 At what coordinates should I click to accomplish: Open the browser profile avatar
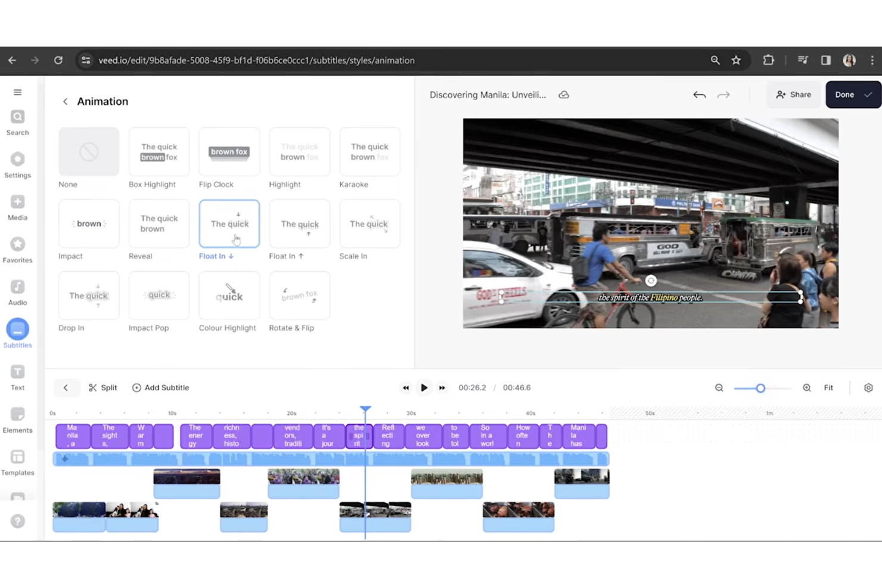tap(849, 60)
